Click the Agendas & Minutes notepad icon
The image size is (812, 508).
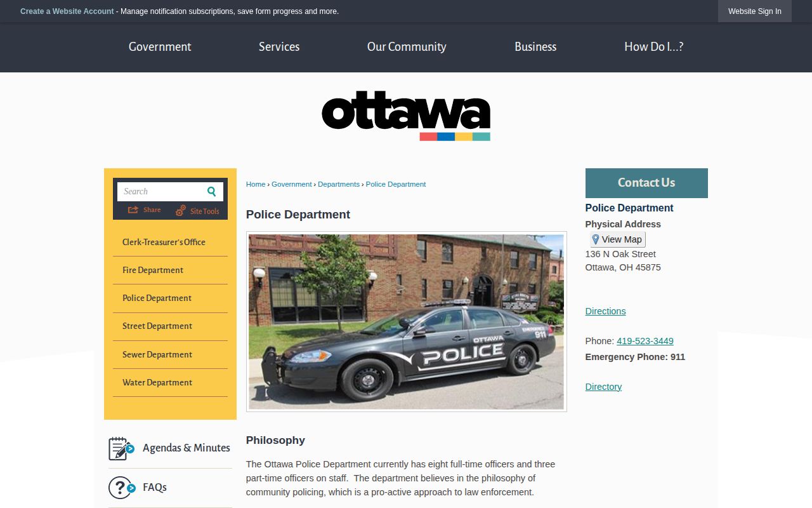tap(121, 448)
